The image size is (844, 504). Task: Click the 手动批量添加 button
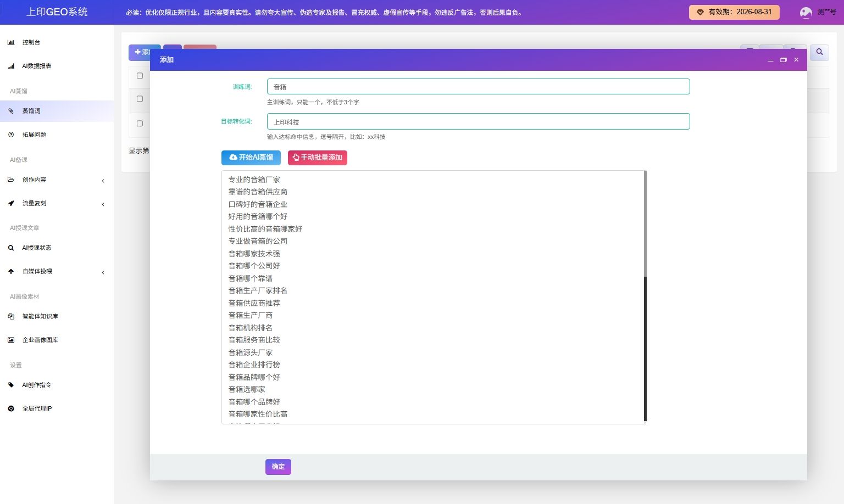pos(318,158)
